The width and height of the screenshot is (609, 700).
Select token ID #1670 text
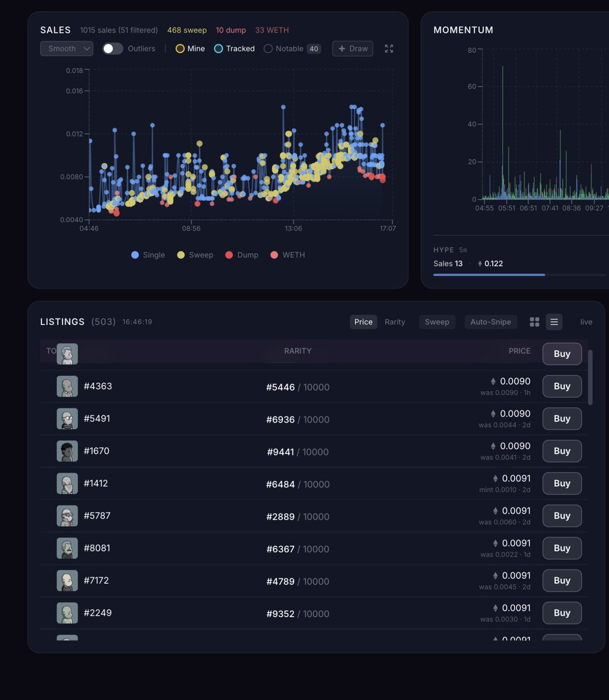97,451
